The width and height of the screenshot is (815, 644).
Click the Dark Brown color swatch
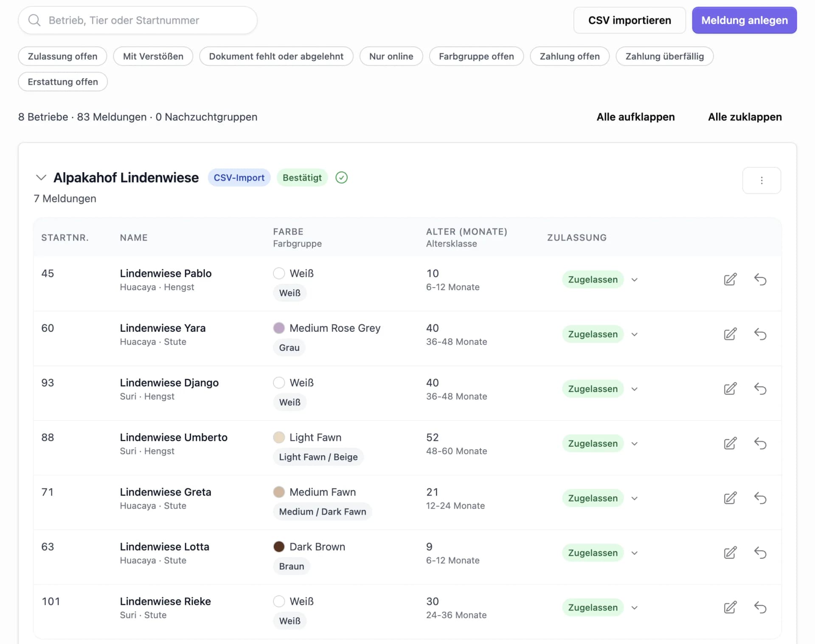pos(279,547)
